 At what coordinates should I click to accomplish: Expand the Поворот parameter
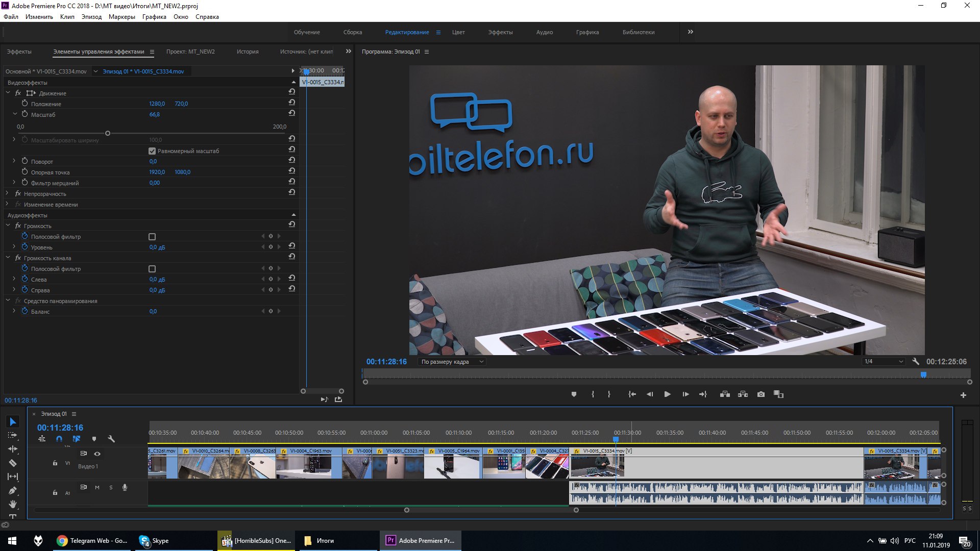pos(14,161)
